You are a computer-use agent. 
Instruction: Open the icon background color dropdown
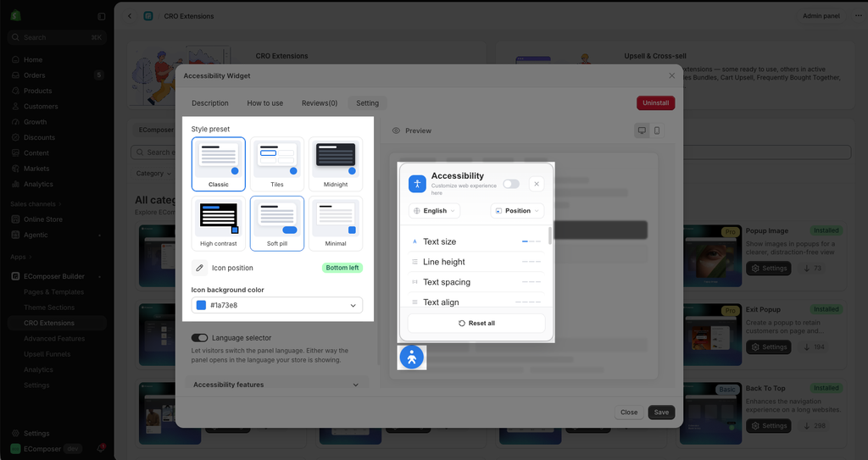(x=277, y=305)
